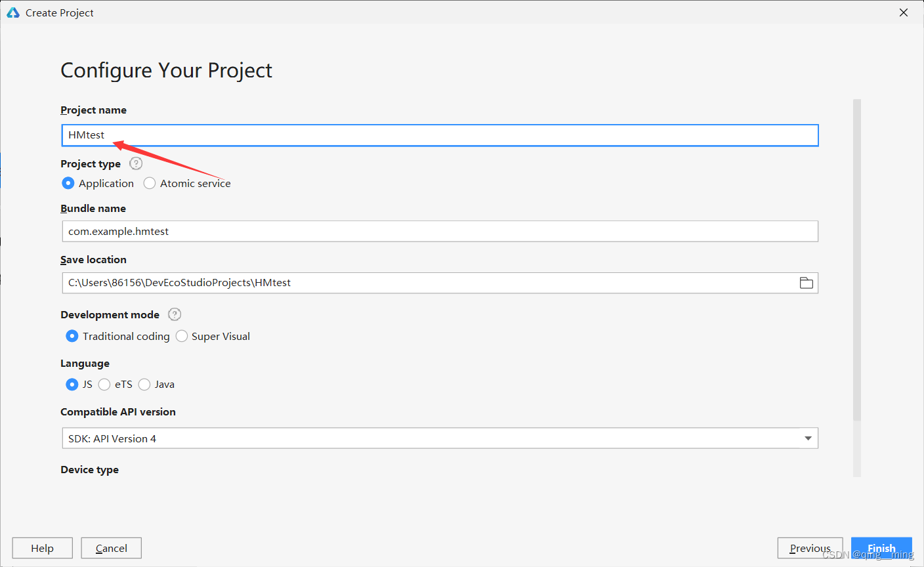Expand Compatible API version dropdown

point(808,438)
